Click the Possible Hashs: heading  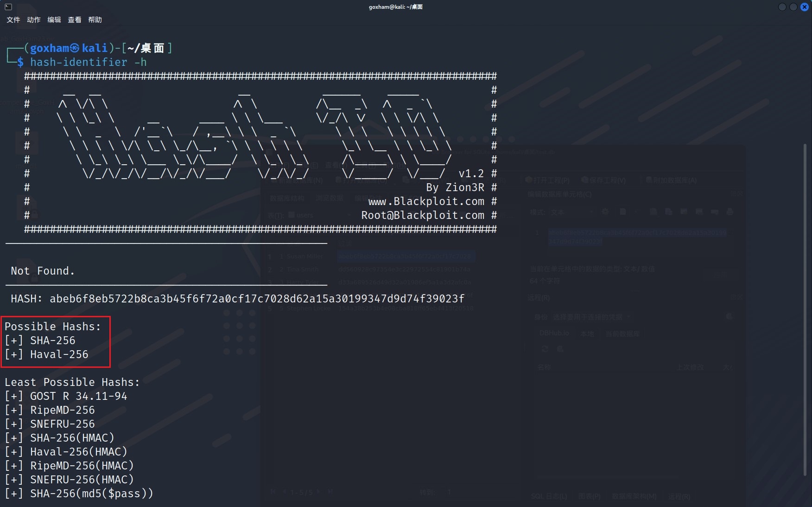click(53, 327)
